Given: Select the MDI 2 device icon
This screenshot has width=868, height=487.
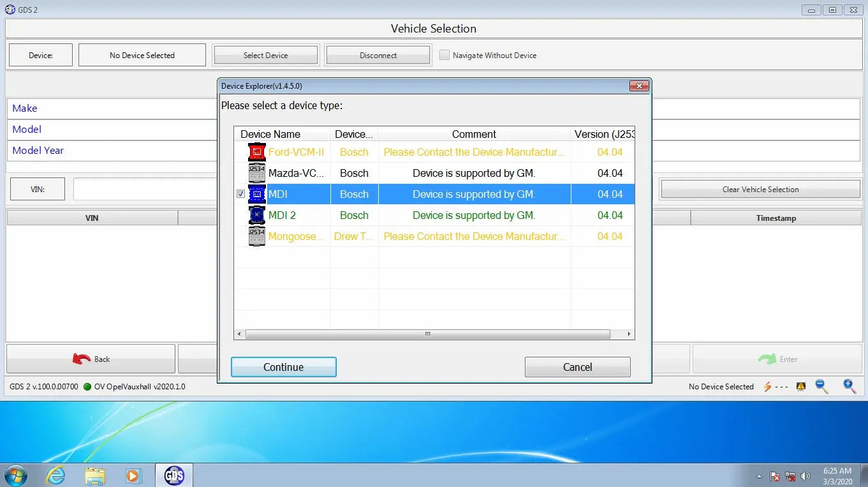Looking at the screenshot, I should click(256, 215).
